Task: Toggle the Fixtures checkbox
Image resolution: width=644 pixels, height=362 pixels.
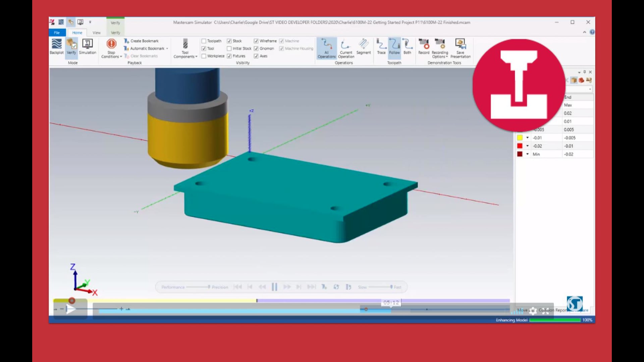Action: tap(229, 56)
